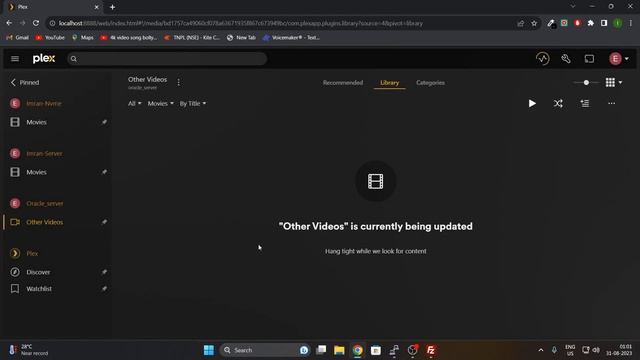640x360 pixels.
Task: Unpin Other Videos library
Action: (x=104, y=222)
